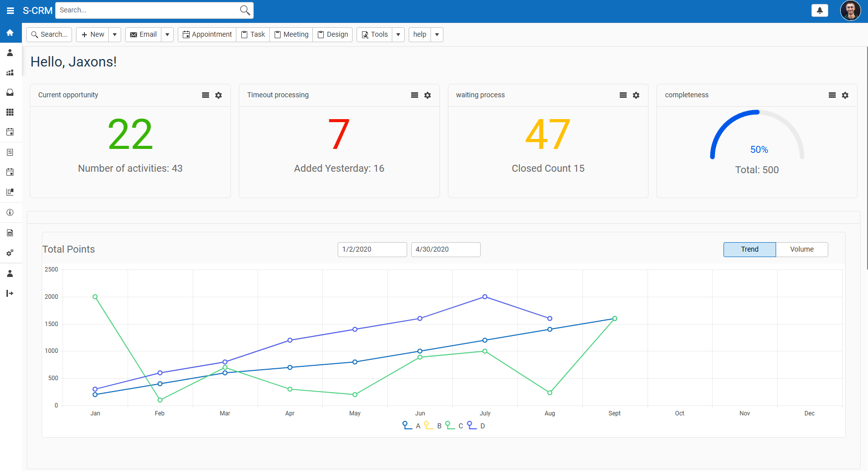Open the Tools dropdown arrow
868x471 pixels.
coord(398,35)
